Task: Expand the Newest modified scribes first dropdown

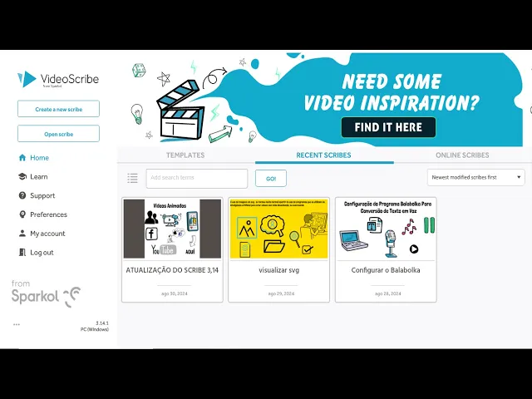Action: point(475,177)
